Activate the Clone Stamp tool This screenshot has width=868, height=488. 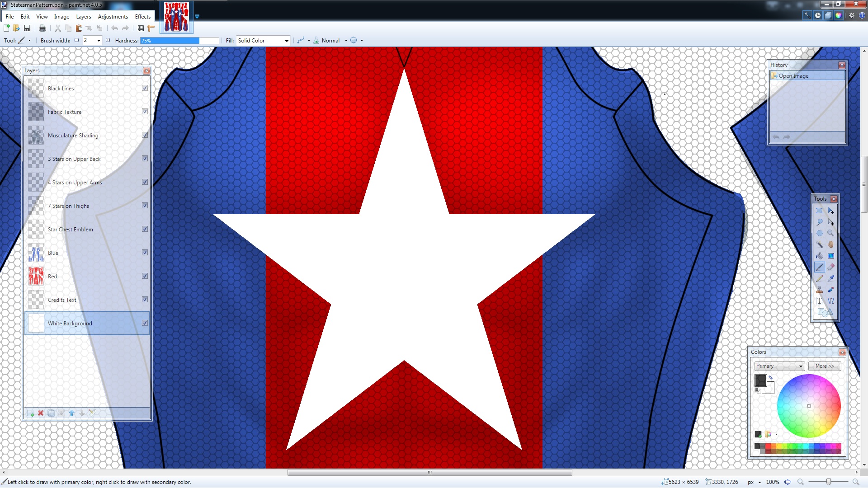(819, 290)
